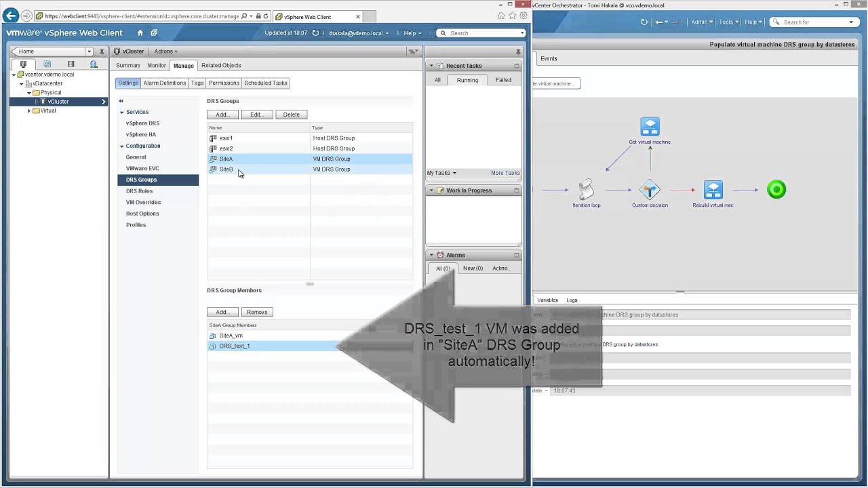The image size is (868, 488).
Task: Click the green workflow end node
Action: click(x=776, y=189)
